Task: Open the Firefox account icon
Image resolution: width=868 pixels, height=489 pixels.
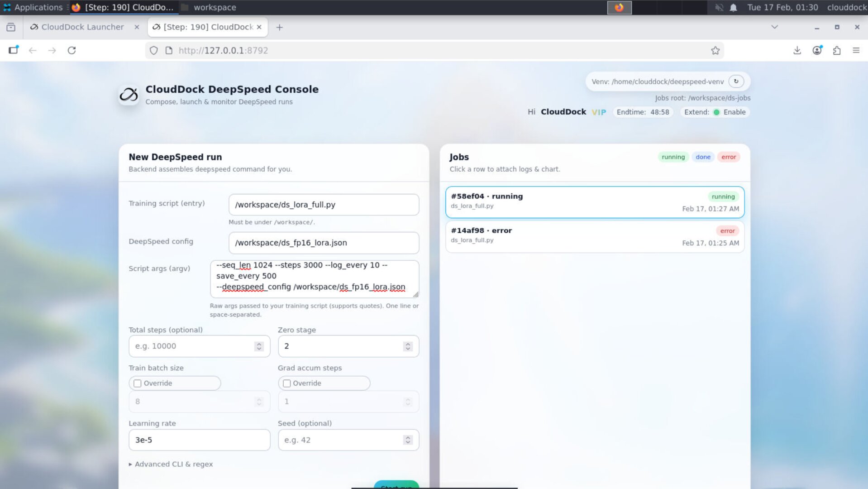Action: point(817,50)
